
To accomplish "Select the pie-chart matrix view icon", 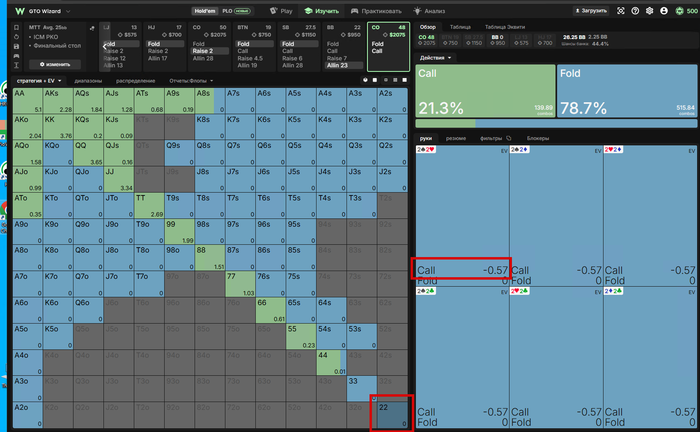I will 365,80.
